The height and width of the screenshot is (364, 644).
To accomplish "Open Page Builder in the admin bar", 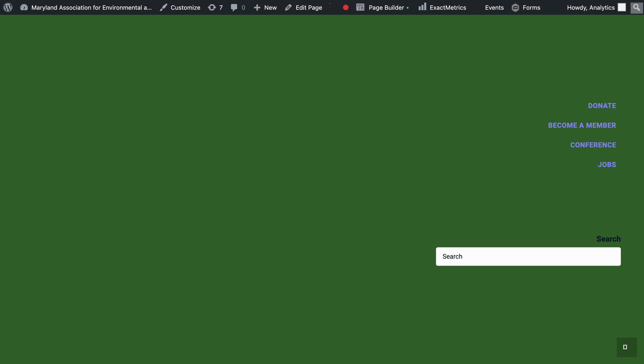I will pos(382,7).
